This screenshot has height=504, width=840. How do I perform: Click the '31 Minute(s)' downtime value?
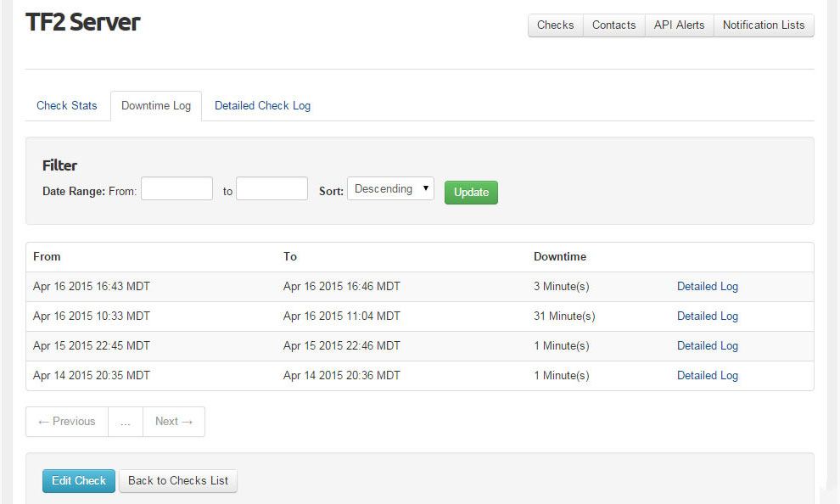pyautogui.click(x=564, y=316)
